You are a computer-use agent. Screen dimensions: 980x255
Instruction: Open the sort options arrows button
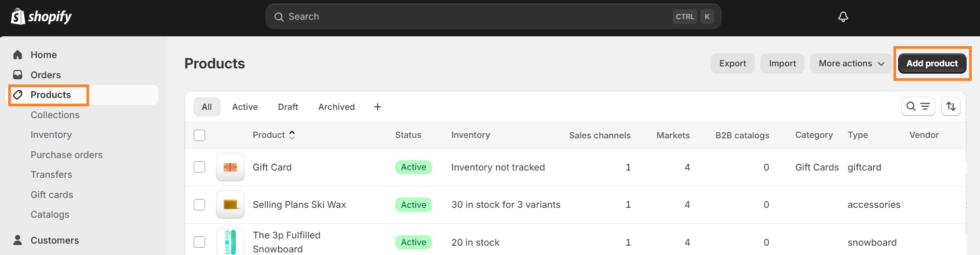pyautogui.click(x=951, y=106)
